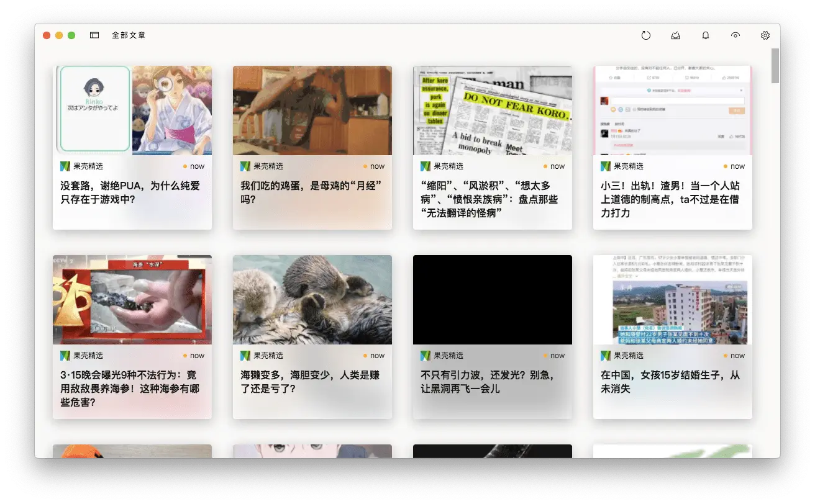
Task: Toggle the eye icon for unread view
Action: click(735, 35)
